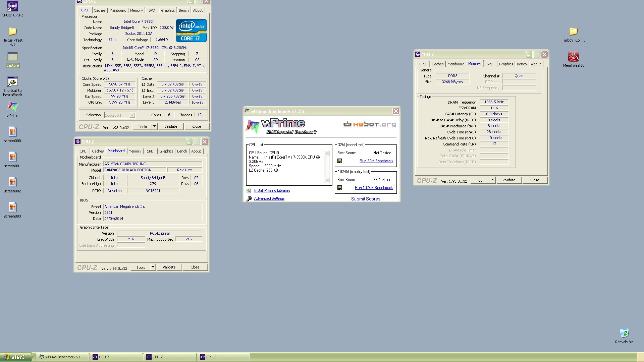Click Close button in CPU tab window
The height and width of the screenshot is (362, 644).
[197, 126]
